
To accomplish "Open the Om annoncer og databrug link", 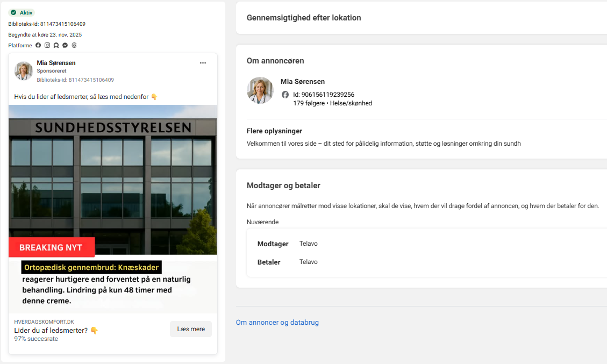I will click(277, 323).
